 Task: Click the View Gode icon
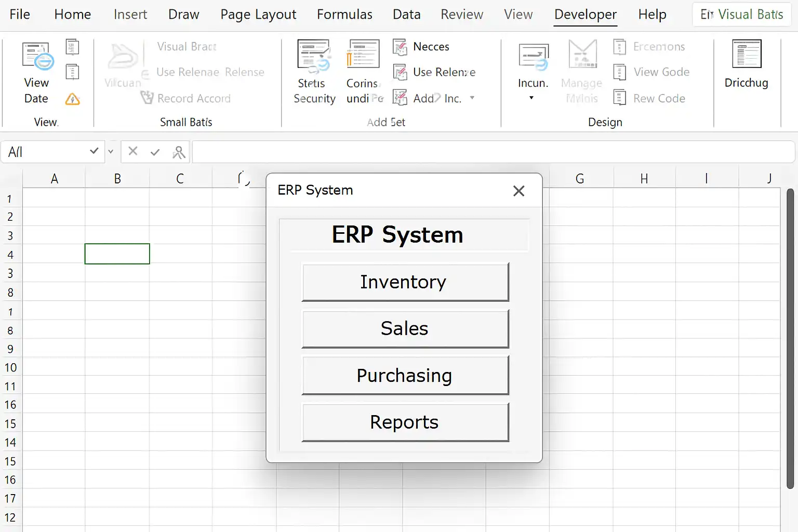(619, 72)
